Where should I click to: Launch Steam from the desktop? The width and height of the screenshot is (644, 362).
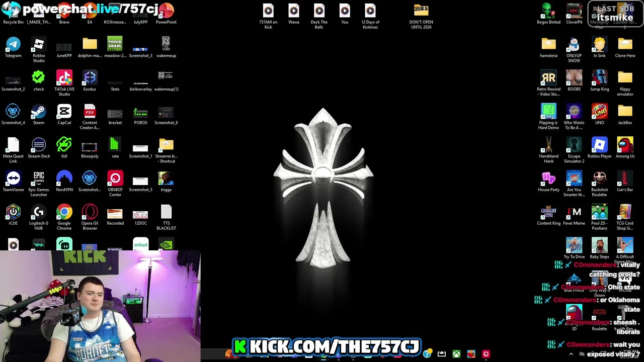[39, 114]
